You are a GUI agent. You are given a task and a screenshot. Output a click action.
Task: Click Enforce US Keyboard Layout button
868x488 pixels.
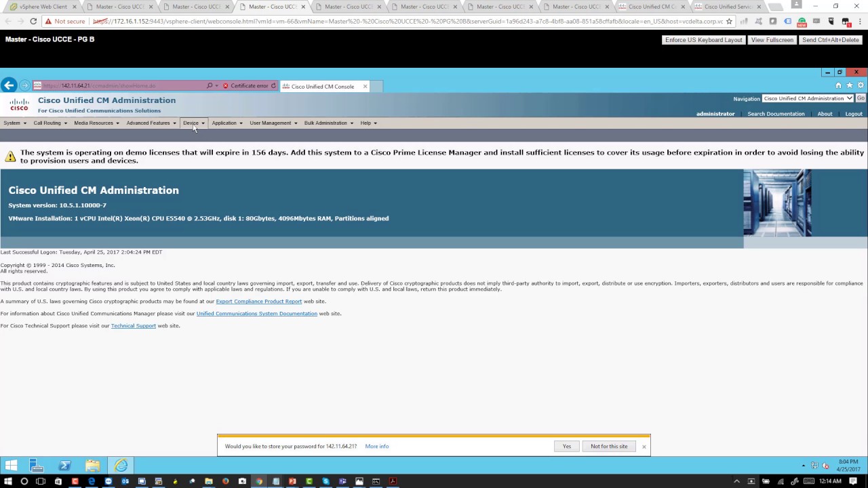coord(703,40)
